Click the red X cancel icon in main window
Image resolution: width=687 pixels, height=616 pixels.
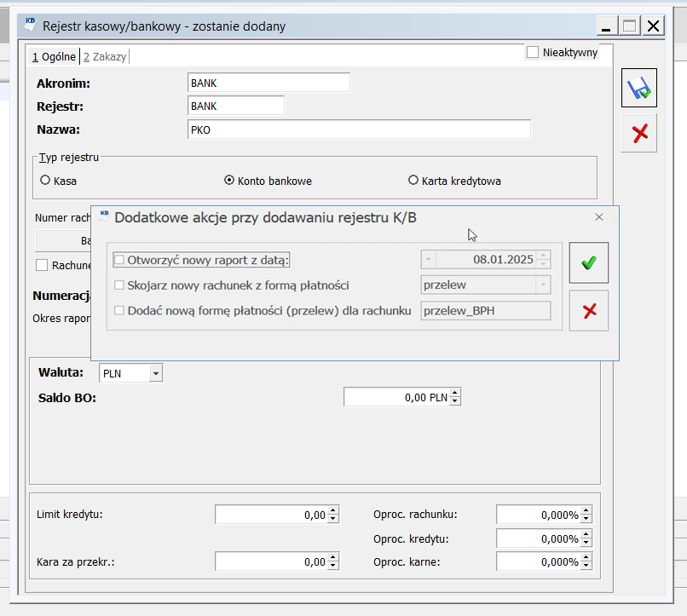[638, 133]
